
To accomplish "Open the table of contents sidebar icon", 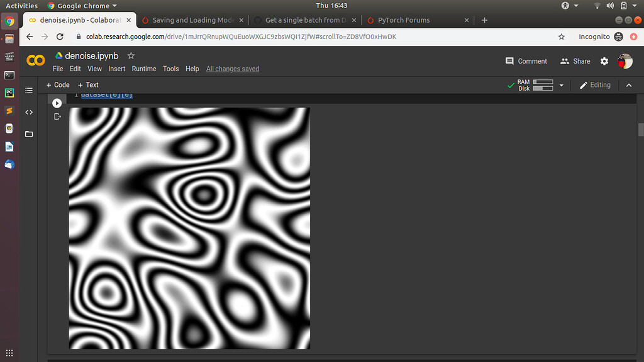I will (x=29, y=91).
